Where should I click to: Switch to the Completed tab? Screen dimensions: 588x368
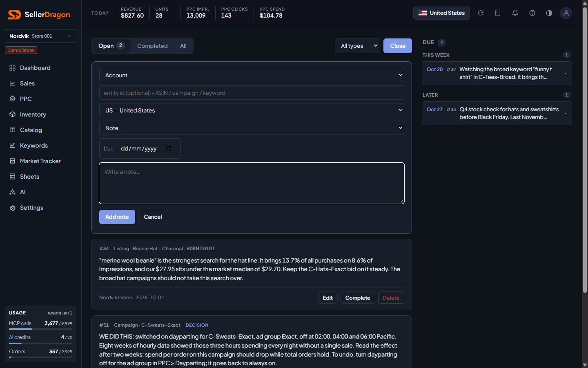(152, 46)
